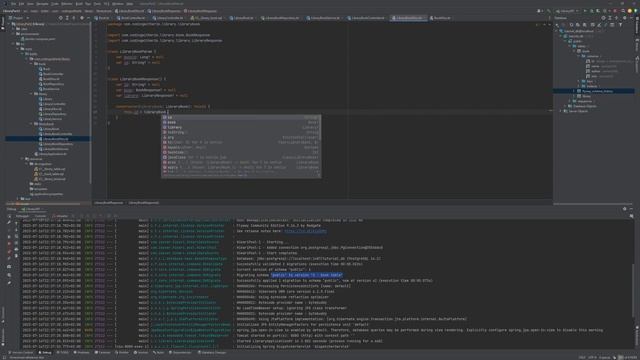Viewport: 640px width, 360px height.
Task: Open the Refactor menu
Action: click(67, 4)
